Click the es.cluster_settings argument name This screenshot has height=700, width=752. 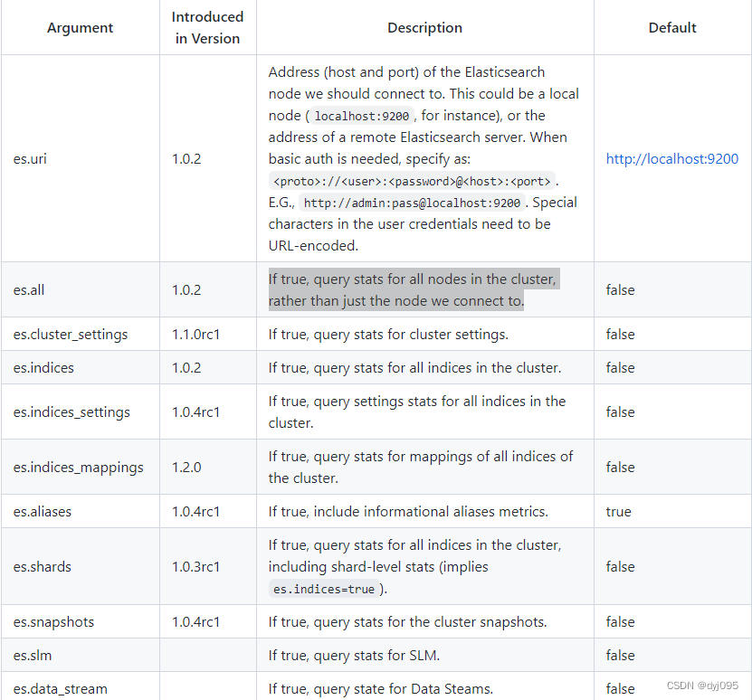click(x=71, y=334)
